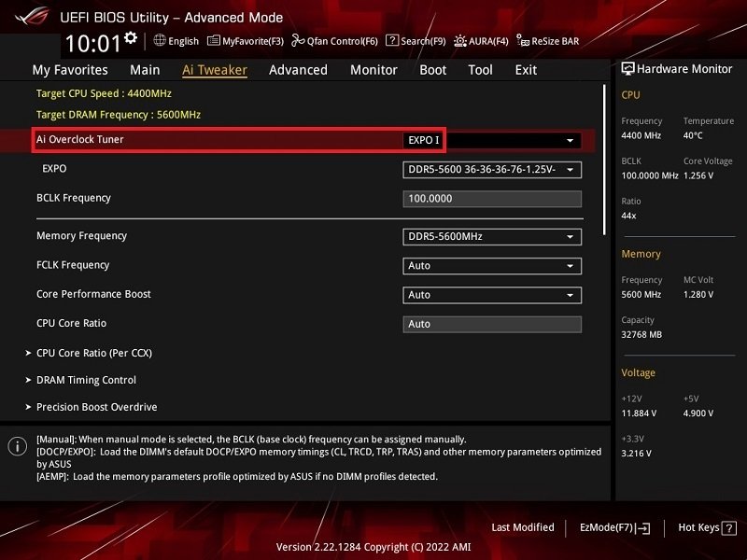This screenshot has height=560, width=747.
Task: Open the Memory Frequency dropdown
Action: (492, 237)
